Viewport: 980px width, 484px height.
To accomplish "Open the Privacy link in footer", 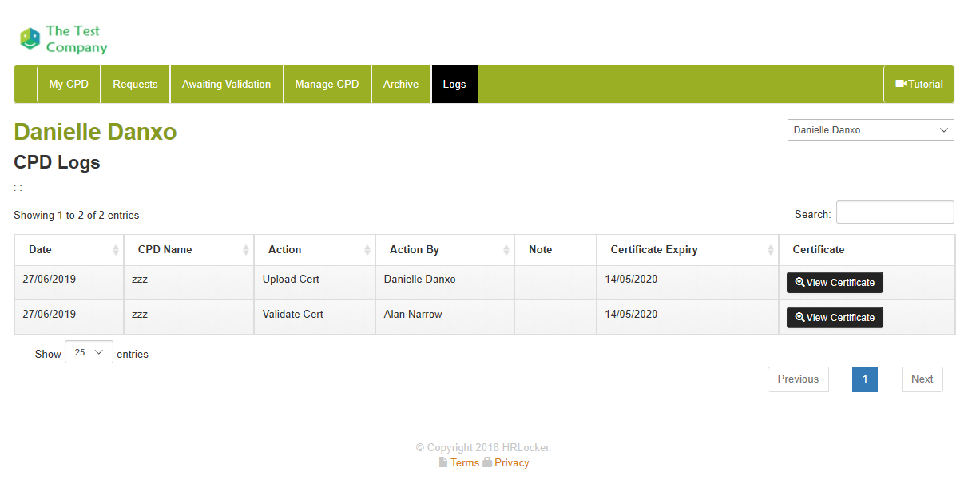I will pos(511,463).
